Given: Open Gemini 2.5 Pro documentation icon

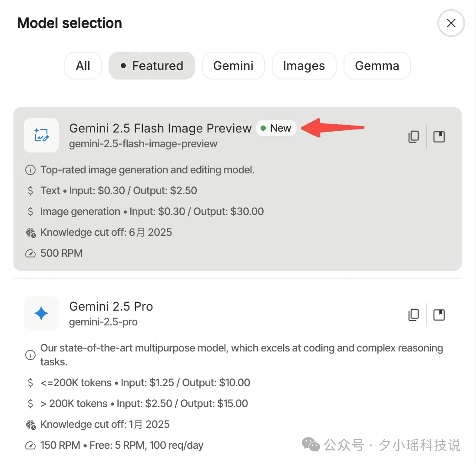Looking at the screenshot, I should pos(439,315).
